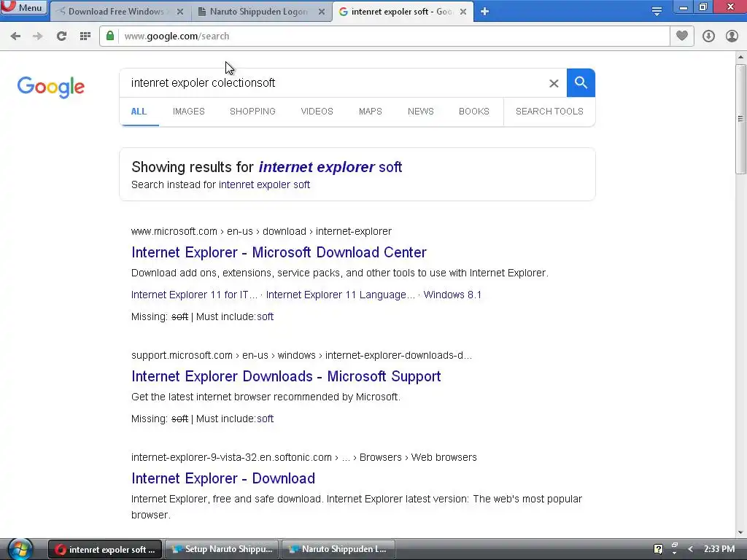Image resolution: width=747 pixels, height=560 pixels.
Task: Open Speed Dial grid icon
Action: click(85, 36)
